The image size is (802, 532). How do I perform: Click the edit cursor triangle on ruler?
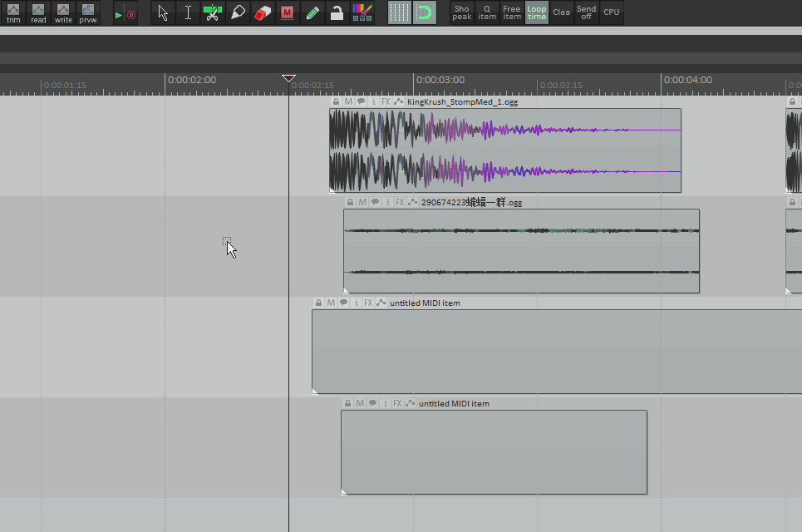coord(288,78)
